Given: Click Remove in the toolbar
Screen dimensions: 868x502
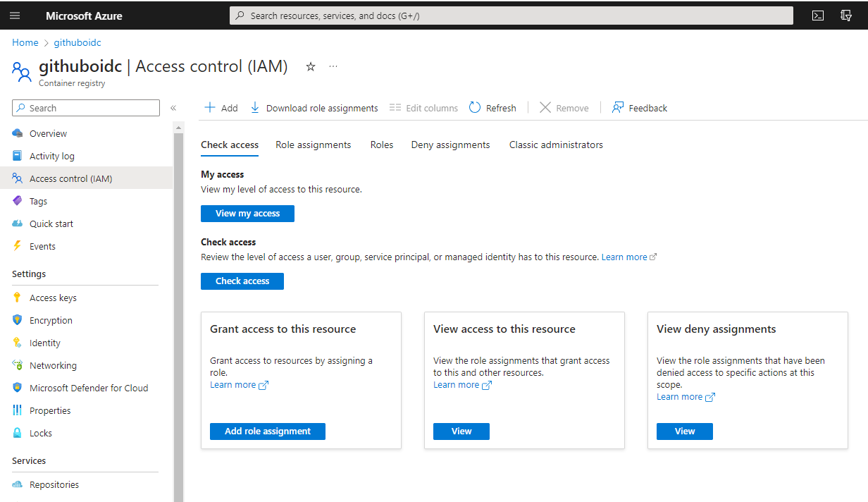Looking at the screenshot, I should click(x=564, y=108).
